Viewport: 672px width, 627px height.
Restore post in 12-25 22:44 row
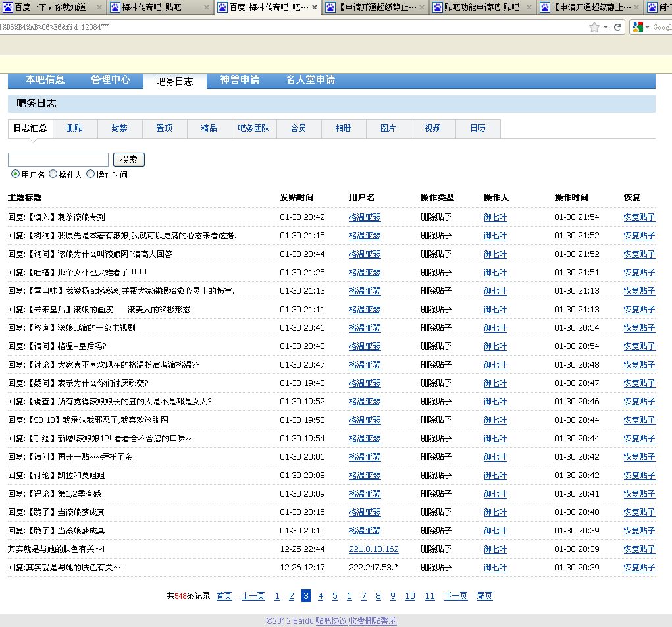point(639,549)
